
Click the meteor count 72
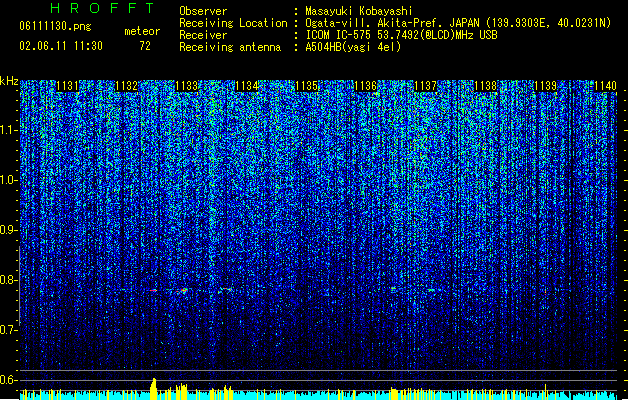click(145, 46)
